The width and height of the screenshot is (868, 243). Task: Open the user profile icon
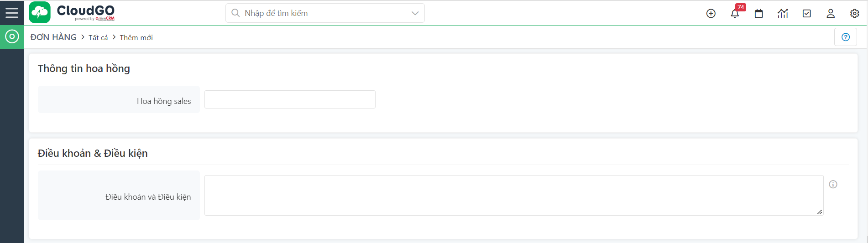pyautogui.click(x=830, y=14)
